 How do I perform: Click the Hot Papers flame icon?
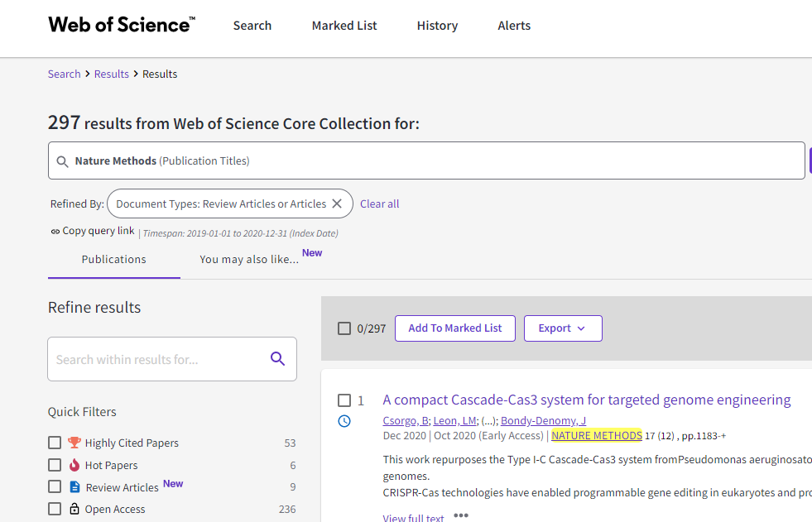click(x=74, y=465)
